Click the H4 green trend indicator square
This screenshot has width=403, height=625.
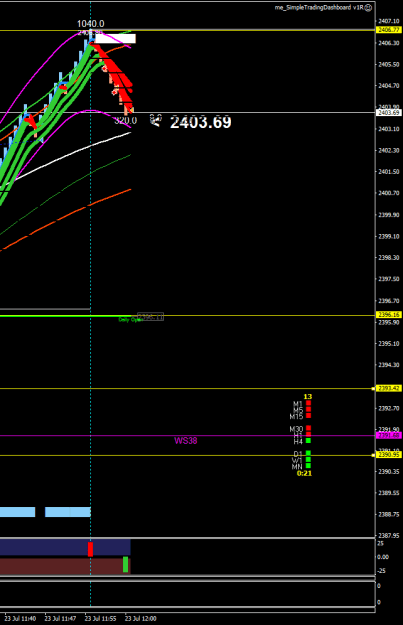308,440
